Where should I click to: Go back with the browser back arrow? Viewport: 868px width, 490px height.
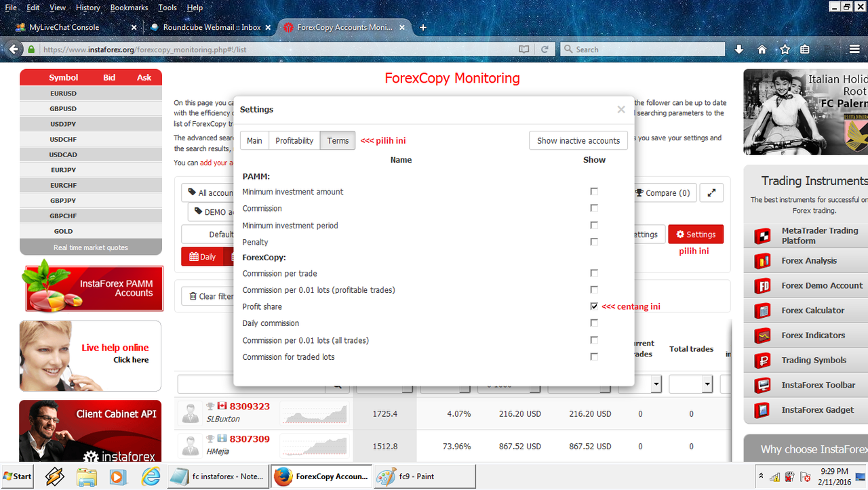click(12, 49)
